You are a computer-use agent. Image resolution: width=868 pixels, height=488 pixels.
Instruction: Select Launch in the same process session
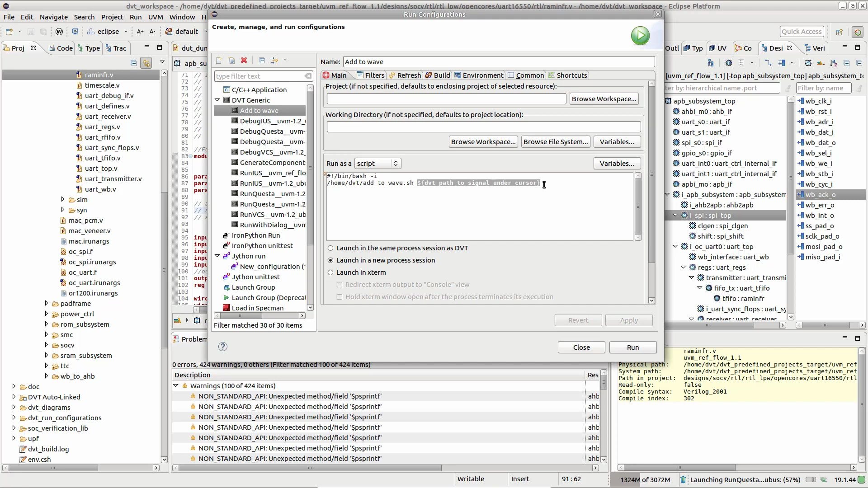(330, 248)
